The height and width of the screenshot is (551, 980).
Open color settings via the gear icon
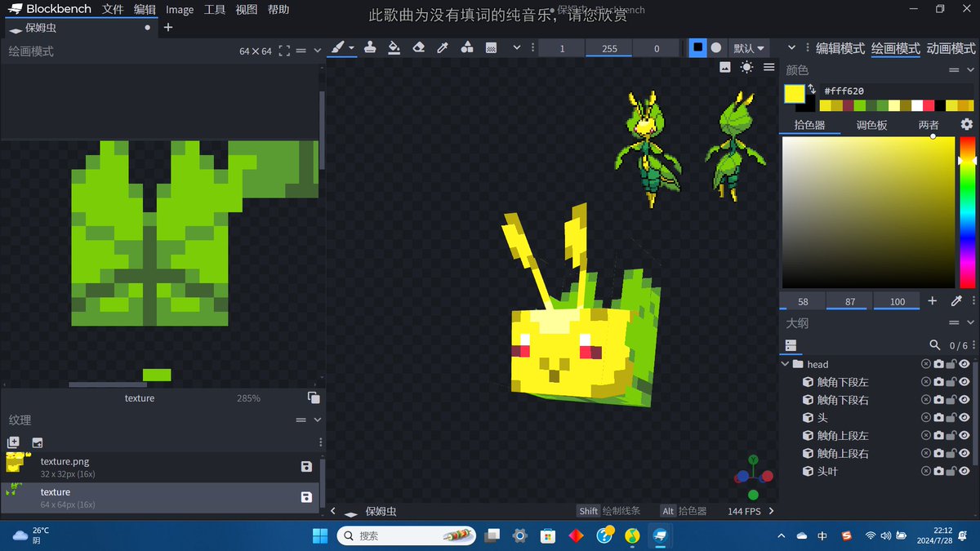pos(967,123)
